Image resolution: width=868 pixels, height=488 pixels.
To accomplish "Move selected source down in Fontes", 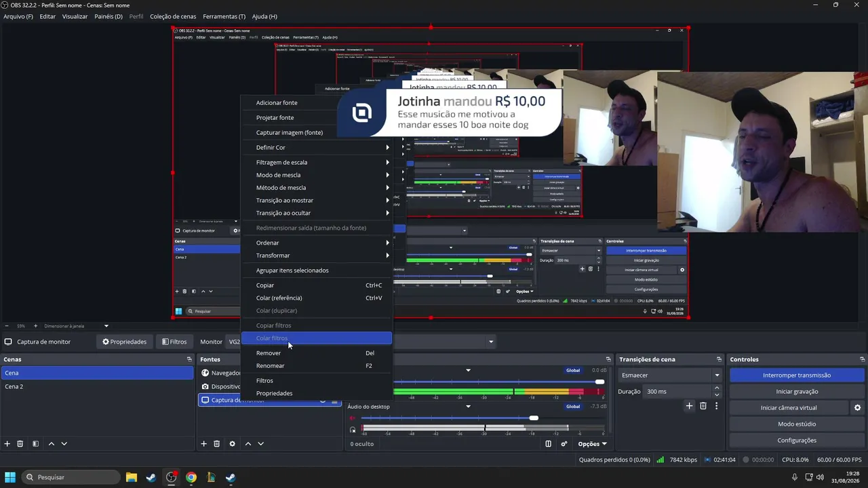I will click(260, 444).
